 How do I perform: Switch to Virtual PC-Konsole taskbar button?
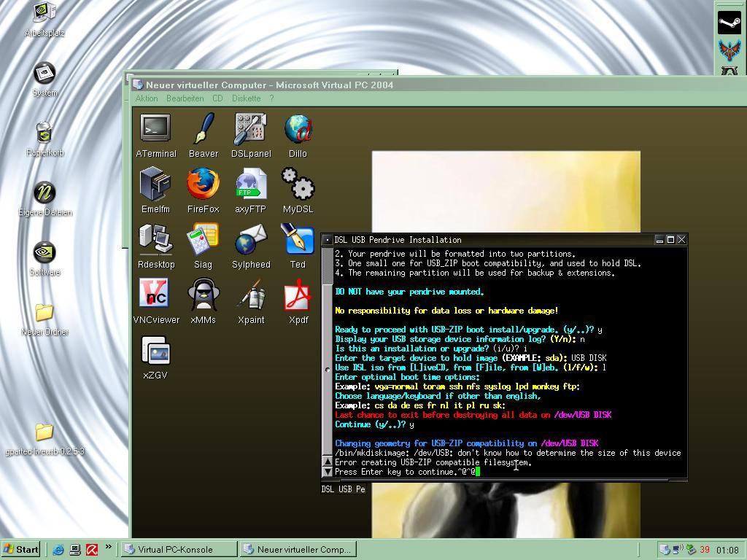(x=178, y=549)
